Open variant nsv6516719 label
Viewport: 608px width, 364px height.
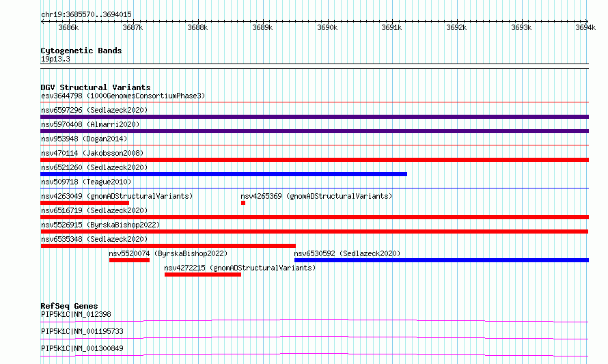pos(94,210)
